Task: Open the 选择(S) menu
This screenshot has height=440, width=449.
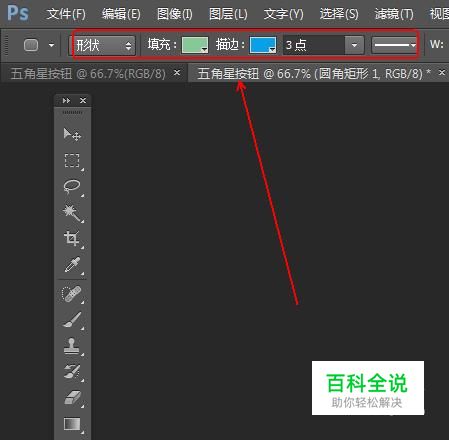Action: (339, 14)
